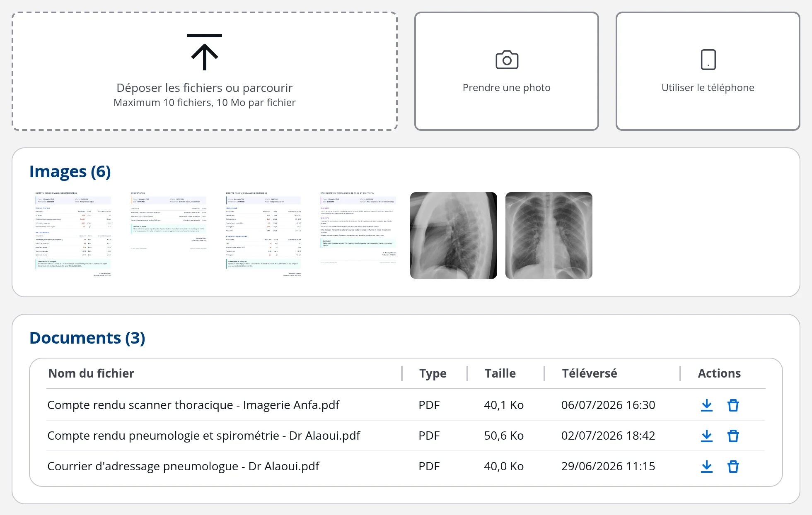Download the scanner thoracique Imagerie Anfa PDF
The width and height of the screenshot is (812, 515).
click(x=707, y=405)
